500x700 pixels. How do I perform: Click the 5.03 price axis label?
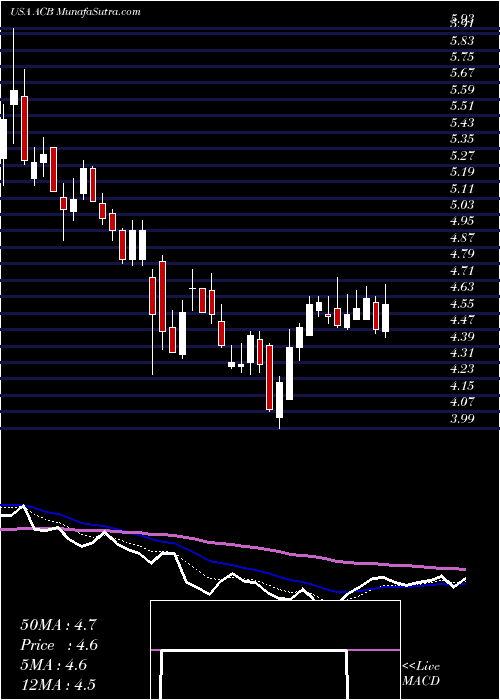(462, 204)
